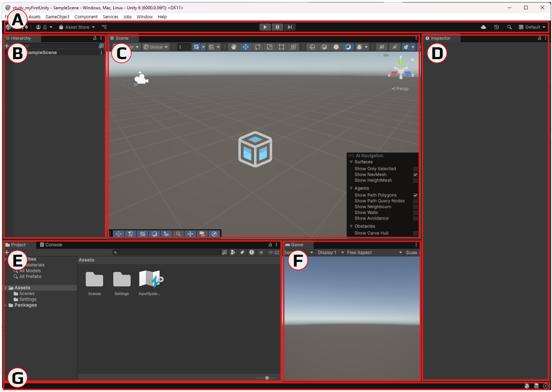The image size is (552, 392).
Task: Open the Global handle rotation dropdown
Action: 156,47
